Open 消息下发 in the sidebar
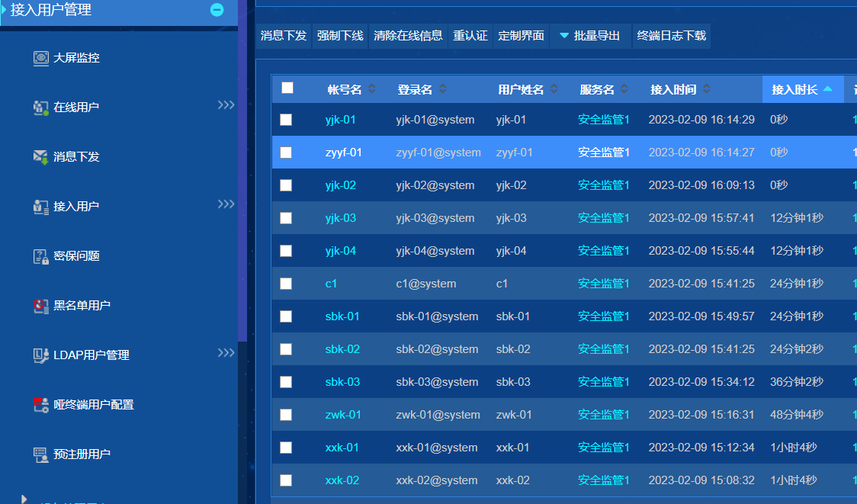This screenshot has width=857, height=504. 76,157
